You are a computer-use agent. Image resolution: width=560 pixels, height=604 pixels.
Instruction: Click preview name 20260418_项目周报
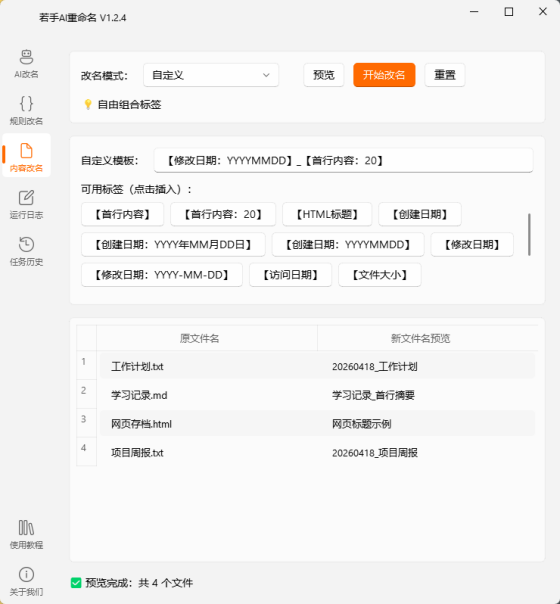(374, 453)
